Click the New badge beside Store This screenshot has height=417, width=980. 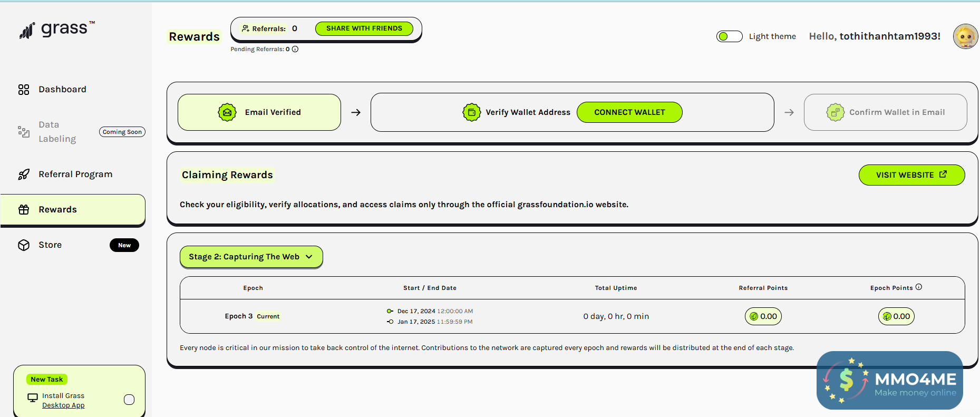(124, 245)
